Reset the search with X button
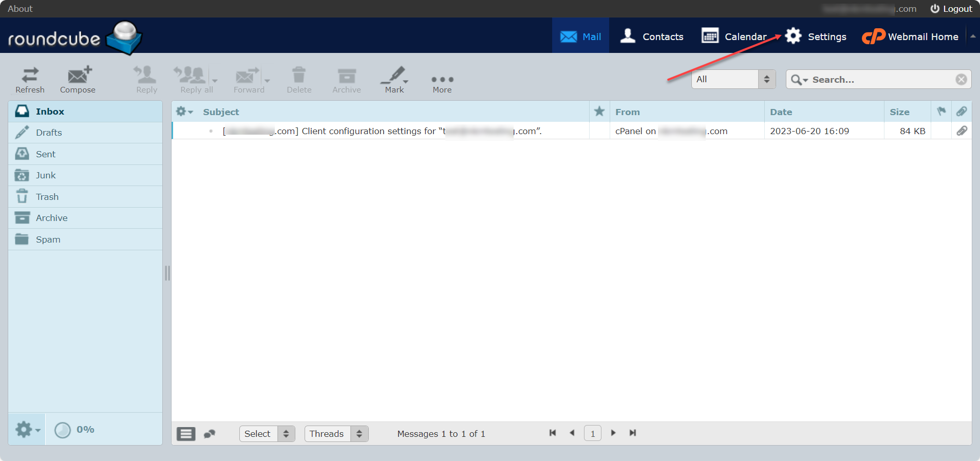 pos(961,79)
